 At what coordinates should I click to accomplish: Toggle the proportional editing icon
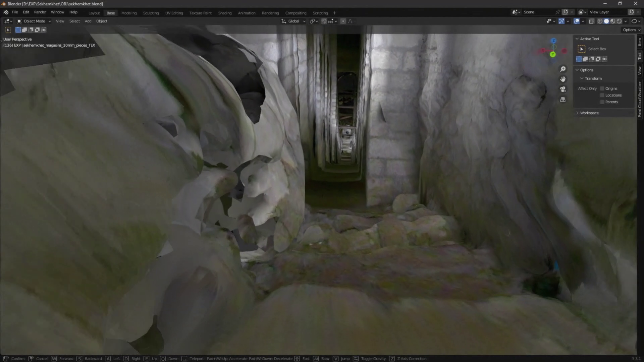point(343,21)
